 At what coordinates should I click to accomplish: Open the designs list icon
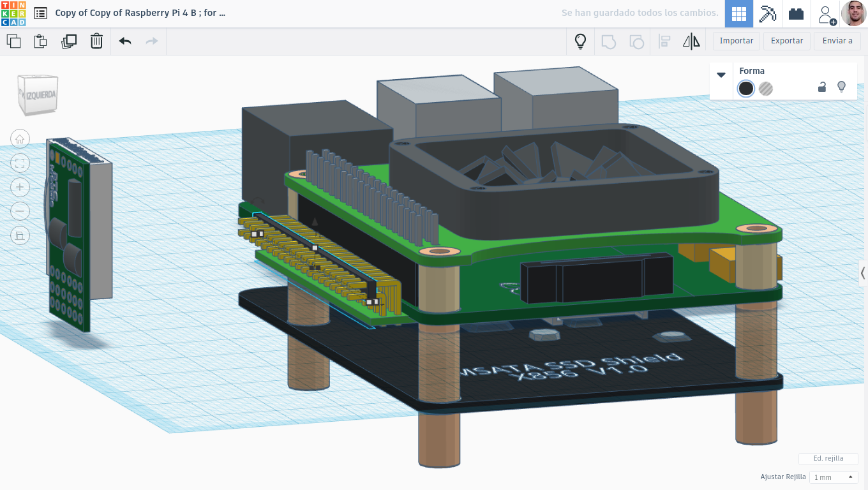(x=40, y=13)
